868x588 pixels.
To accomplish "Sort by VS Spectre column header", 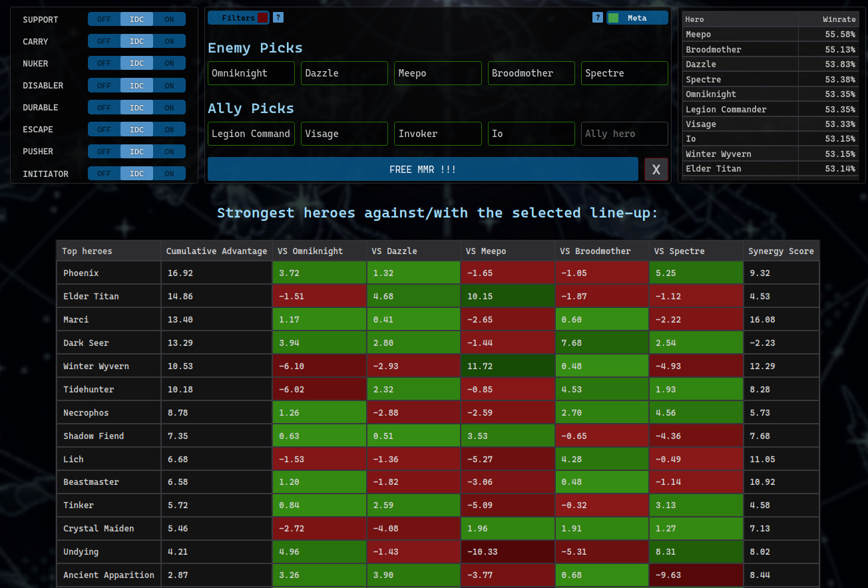I will (696, 251).
